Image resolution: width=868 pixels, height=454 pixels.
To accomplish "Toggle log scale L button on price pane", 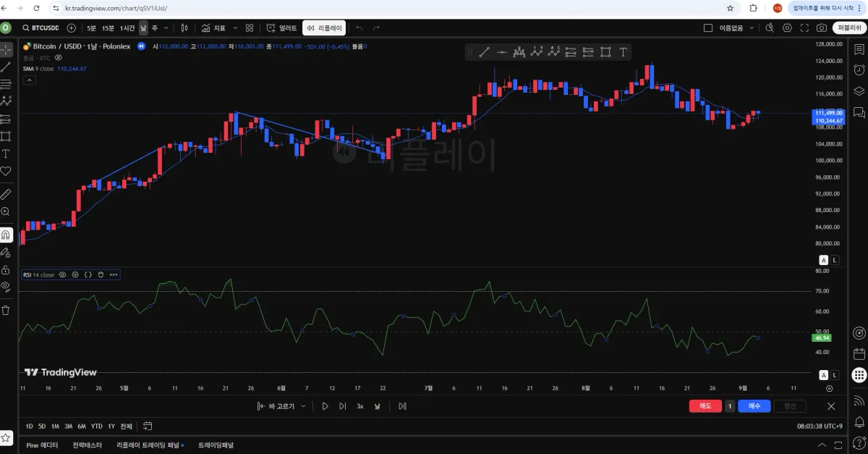I will (835, 260).
